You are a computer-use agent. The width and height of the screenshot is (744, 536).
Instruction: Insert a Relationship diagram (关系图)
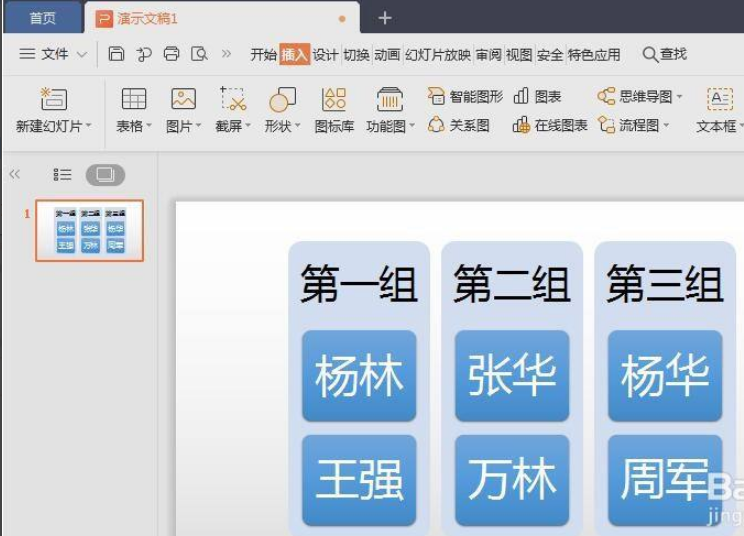tap(458, 125)
